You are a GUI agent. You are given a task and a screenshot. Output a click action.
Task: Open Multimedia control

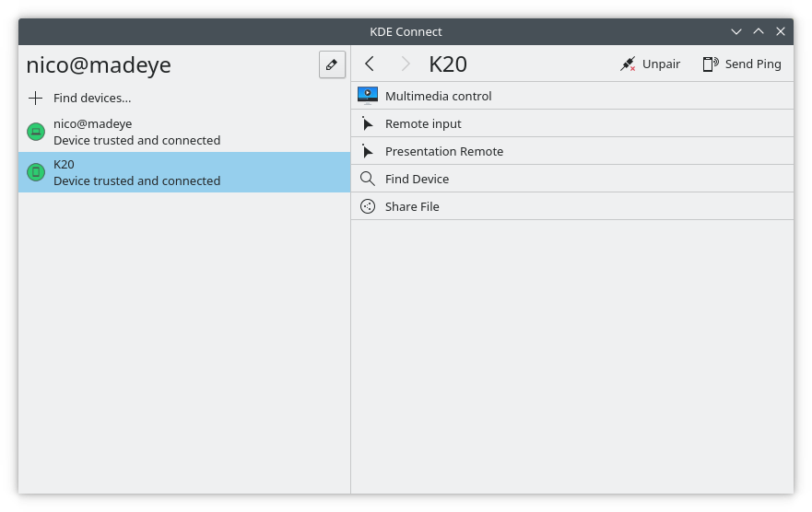pos(439,96)
